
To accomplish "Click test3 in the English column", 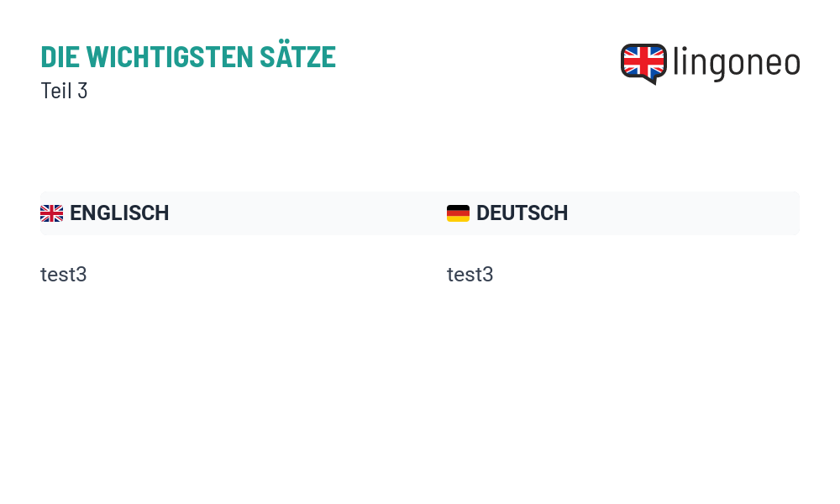I will coord(63,274).
